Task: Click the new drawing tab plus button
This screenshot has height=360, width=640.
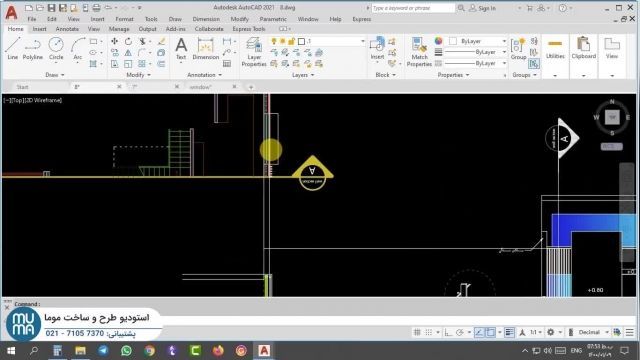Action: [251, 87]
